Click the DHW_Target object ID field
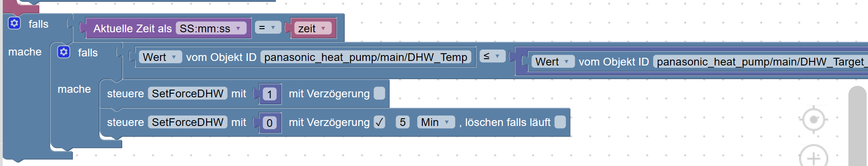Image resolution: width=868 pixels, height=166 pixels. (760, 61)
